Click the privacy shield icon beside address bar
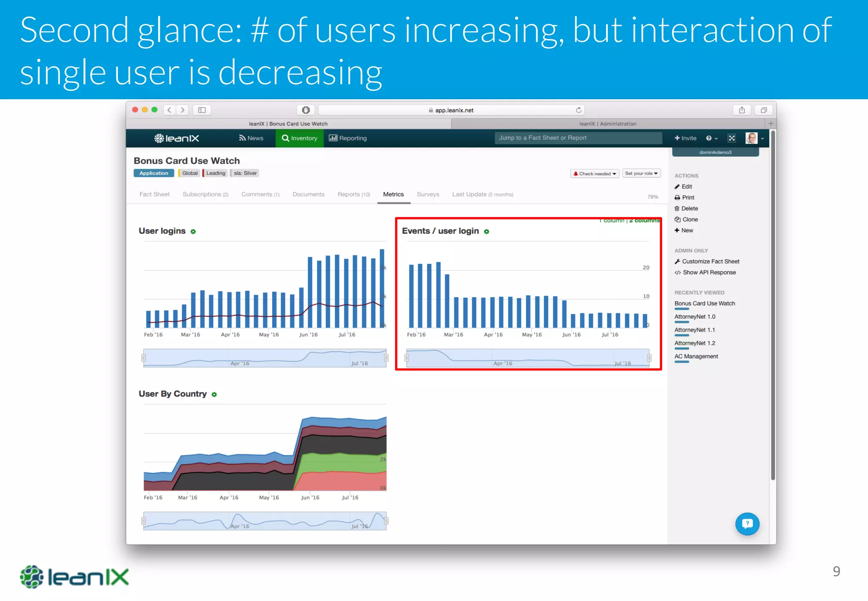 (306, 110)
